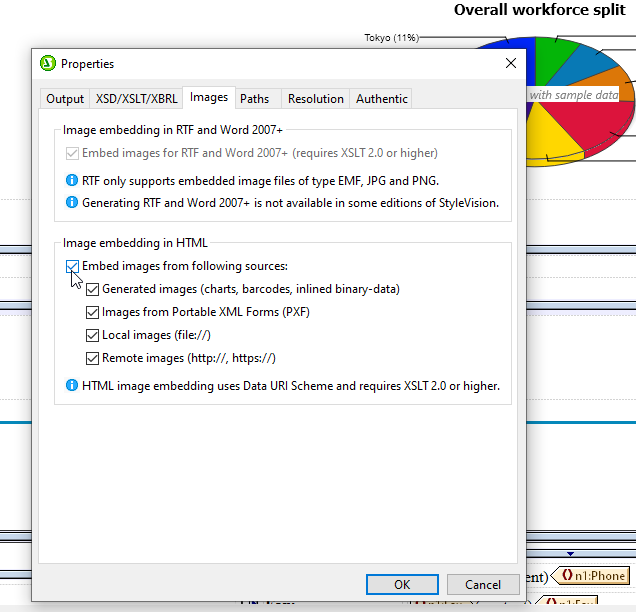Click info icon beside RTF supported file types
Image resolution: width=636 pixels, height=612 pixels.
click(71, 180)
